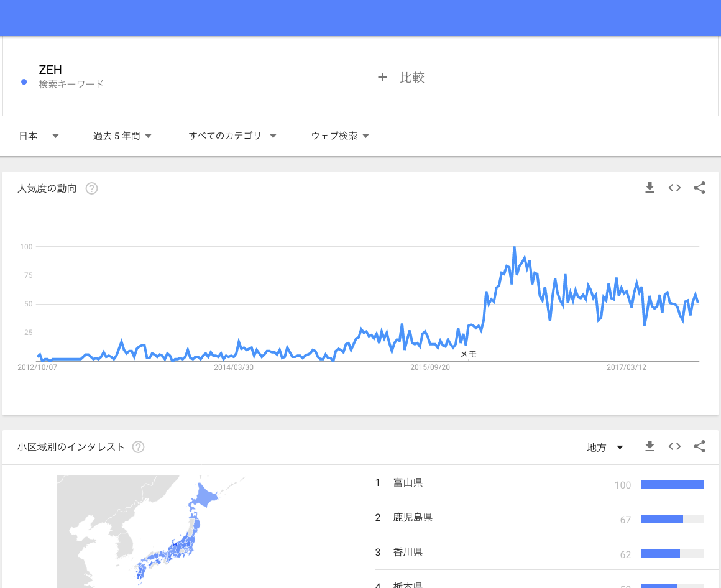Image resolution: width=721 pixels, height=588 pixels.
Task: Open help icon next to 人気度の動向
Action: (x=91, y=188)
